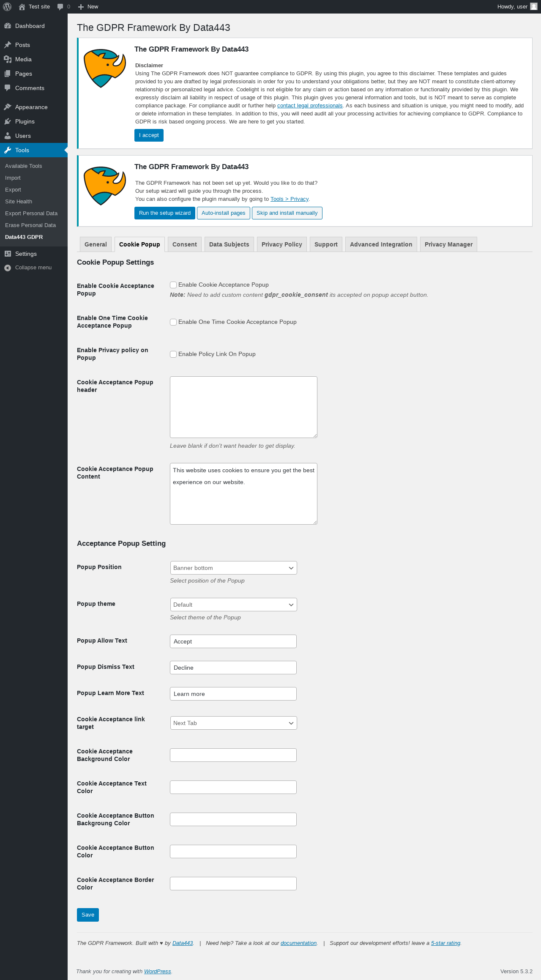Switch to the Privacy Policy tab
The image size is (541, 980).
point(282,244)
